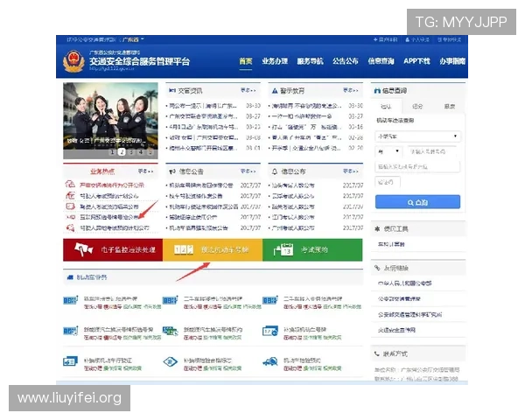
Task: Click the plate number input field
Action: 432,151
